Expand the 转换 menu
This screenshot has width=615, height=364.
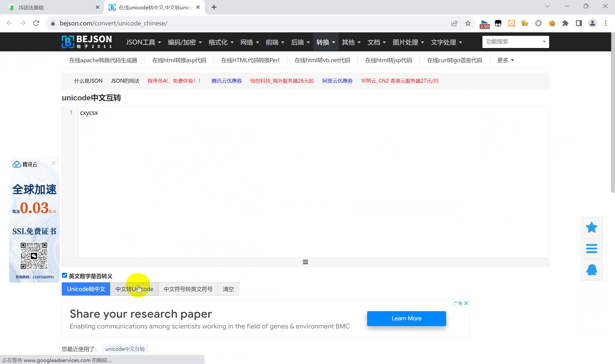326,42
